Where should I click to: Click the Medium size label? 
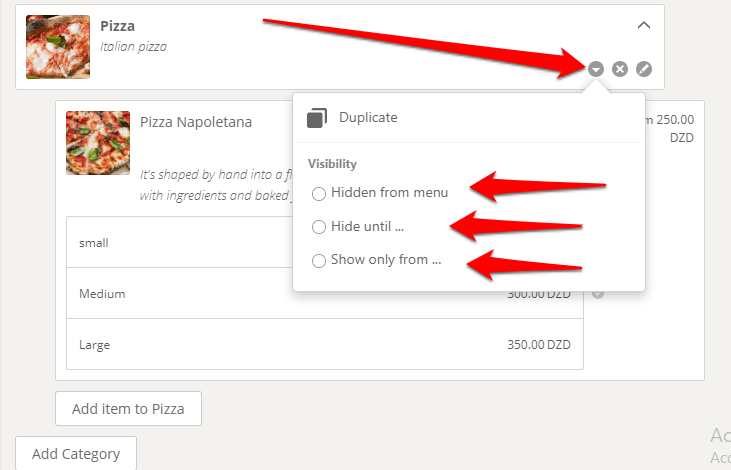click(102, 294)
